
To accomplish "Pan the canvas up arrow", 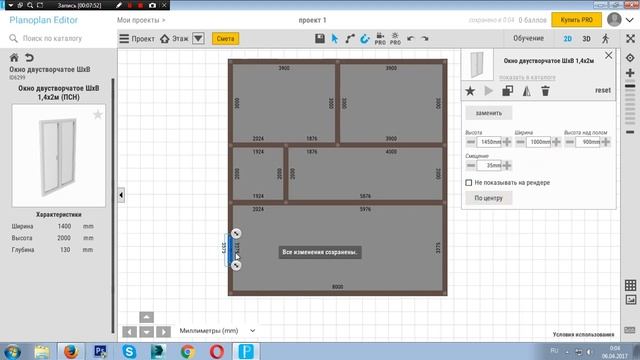I will click(147, 317).
